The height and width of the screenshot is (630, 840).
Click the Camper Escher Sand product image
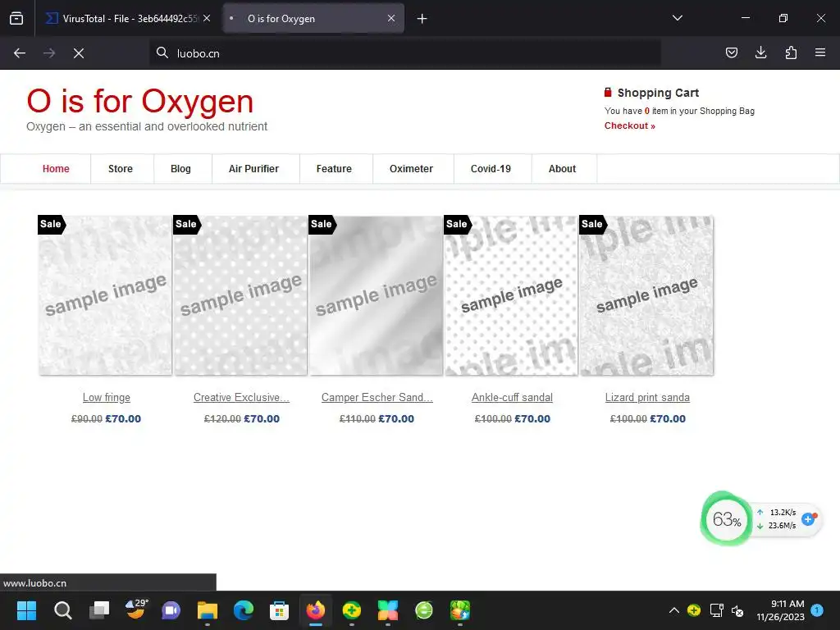pyautogui.click(x=376, y=295)
